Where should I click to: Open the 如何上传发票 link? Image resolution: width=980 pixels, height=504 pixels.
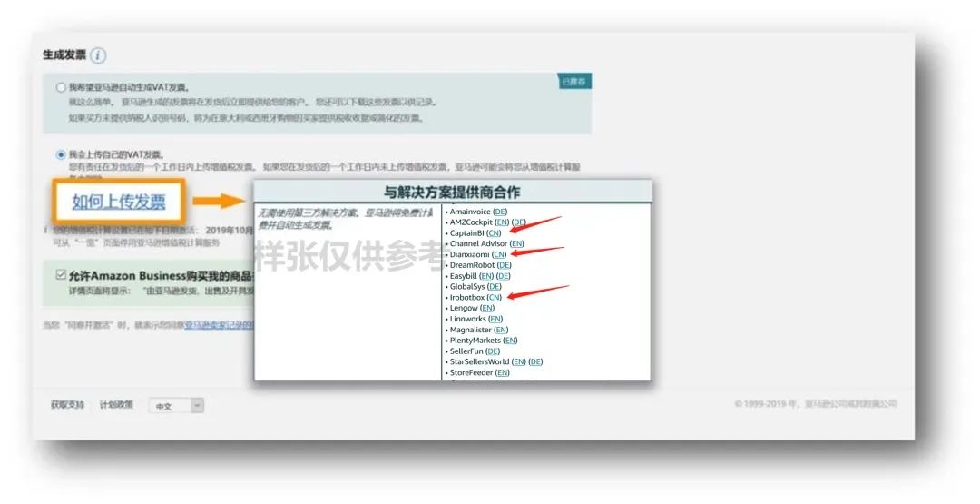click(119, 202)
